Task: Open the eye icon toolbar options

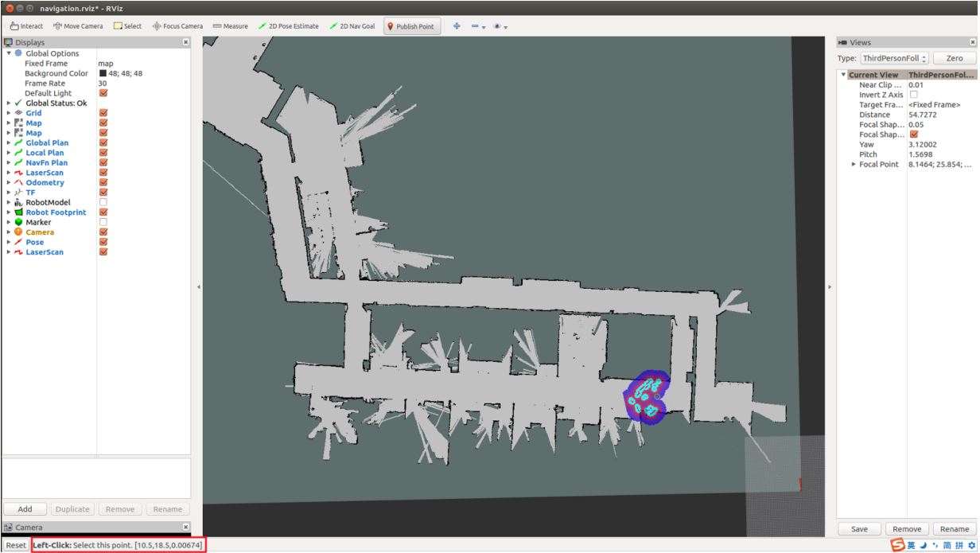Action: (500, 25)
